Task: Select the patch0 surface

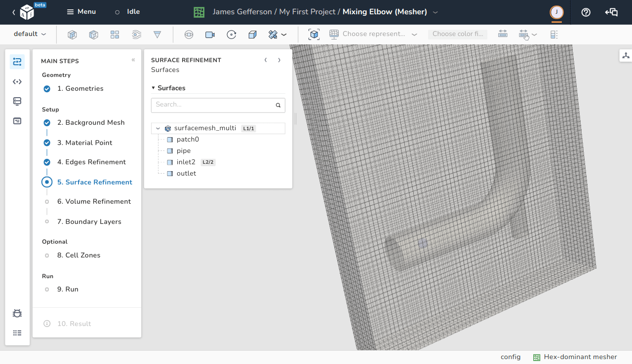Action: click(188, 140)
